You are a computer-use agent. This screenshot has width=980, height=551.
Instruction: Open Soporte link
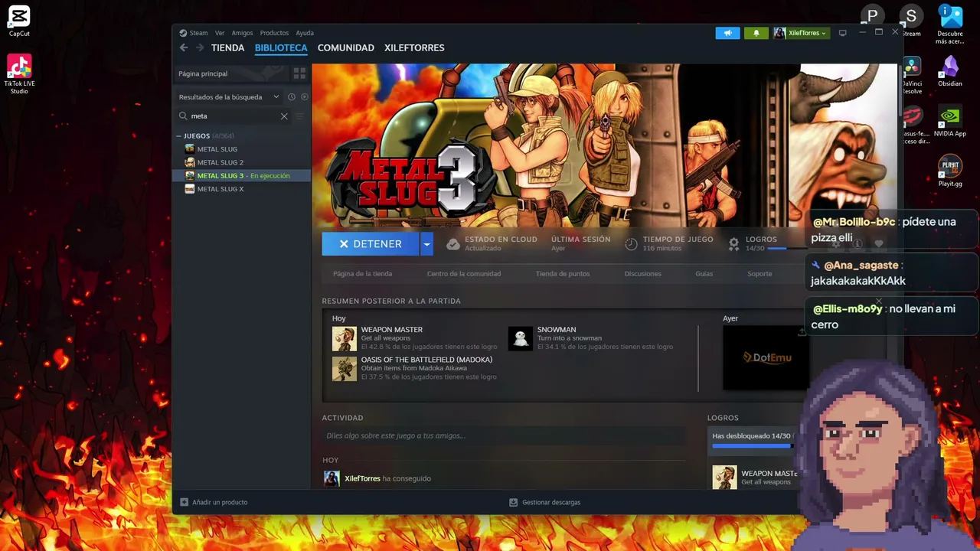pyautogui.click(x=759, y=273)
